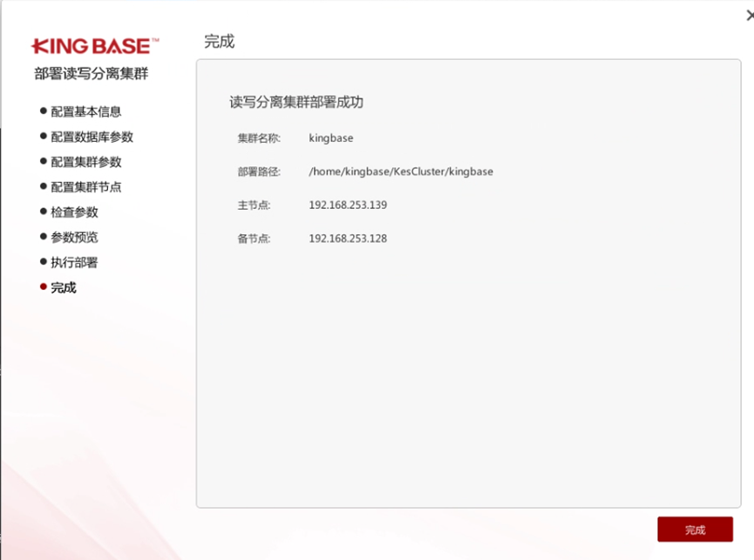Open the 参数预览 step
The width and height of the screenshot is (754, 560).
click(x=74, y=237)
